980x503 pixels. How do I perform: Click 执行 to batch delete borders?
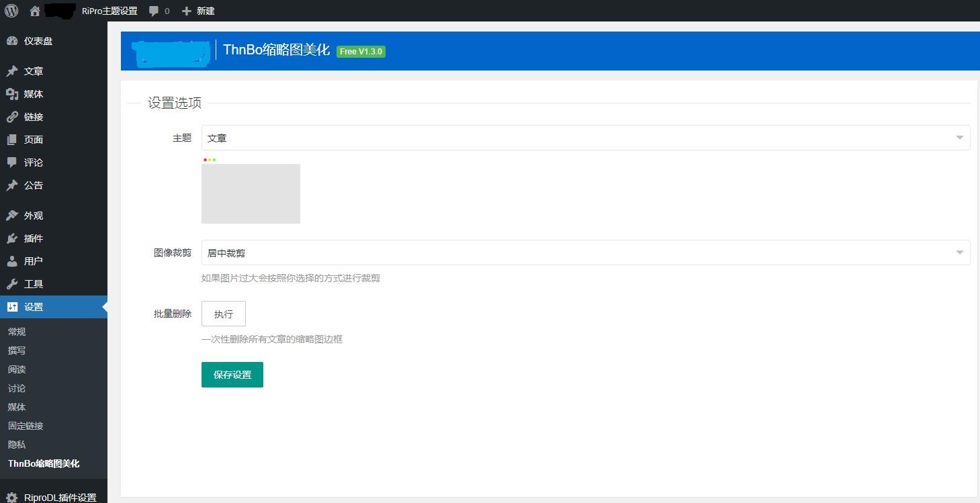[224, 314]
